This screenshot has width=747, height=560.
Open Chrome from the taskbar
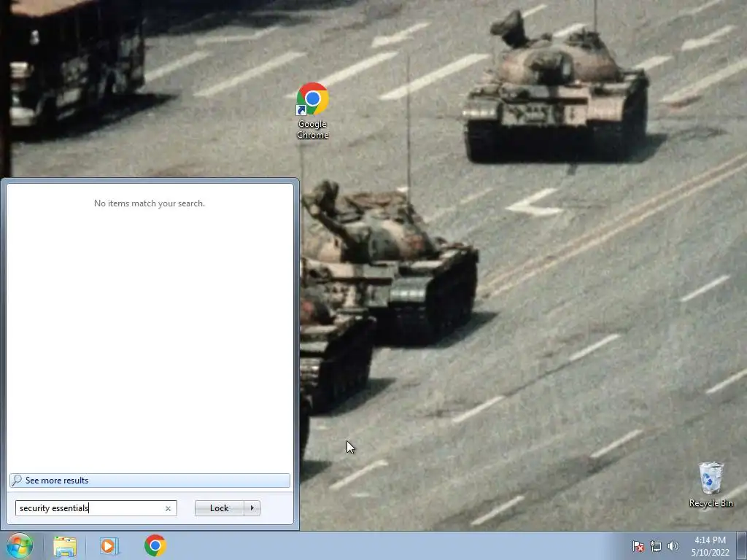[155, 545]
